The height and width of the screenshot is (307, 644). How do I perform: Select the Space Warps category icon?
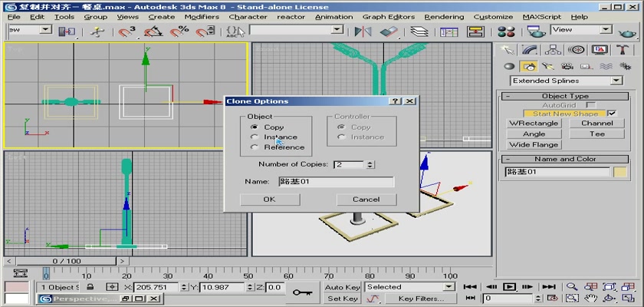[606, 66]
